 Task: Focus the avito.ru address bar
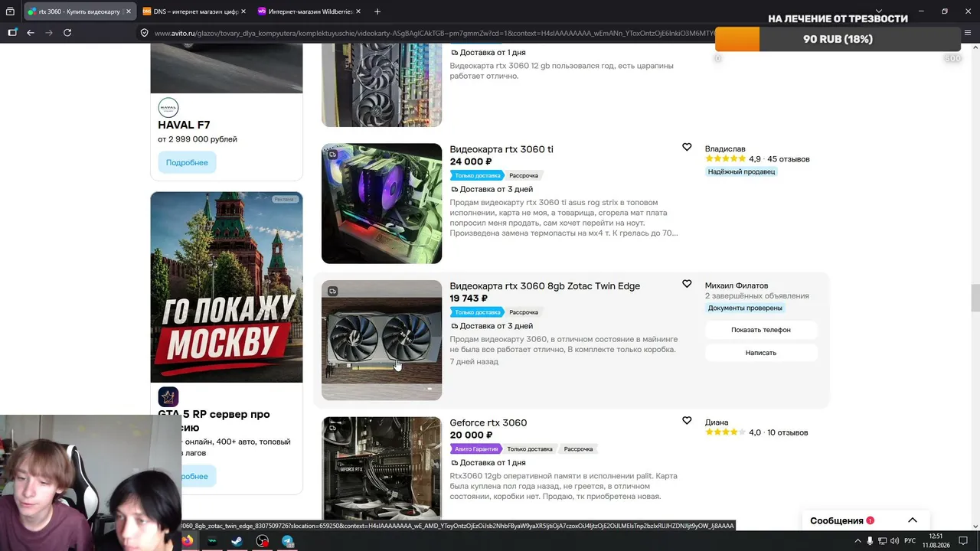point(433,33)
